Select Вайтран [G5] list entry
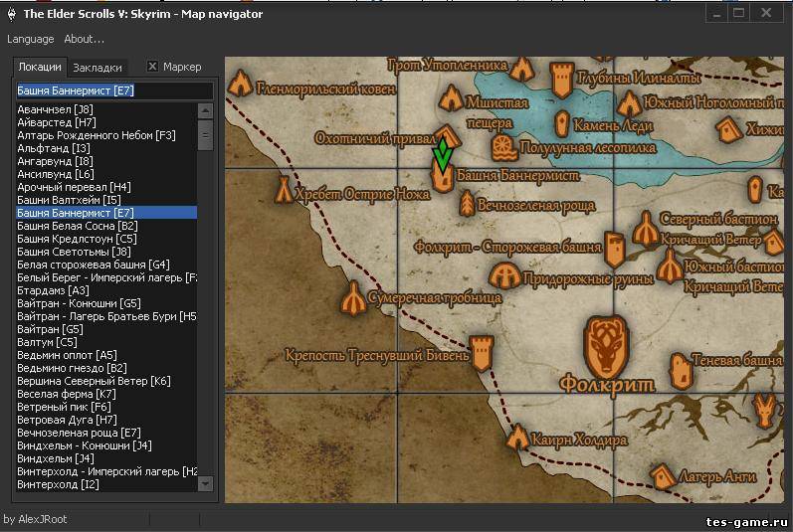The width and height of the screenshot is (793, 532). tap(106, 329)
